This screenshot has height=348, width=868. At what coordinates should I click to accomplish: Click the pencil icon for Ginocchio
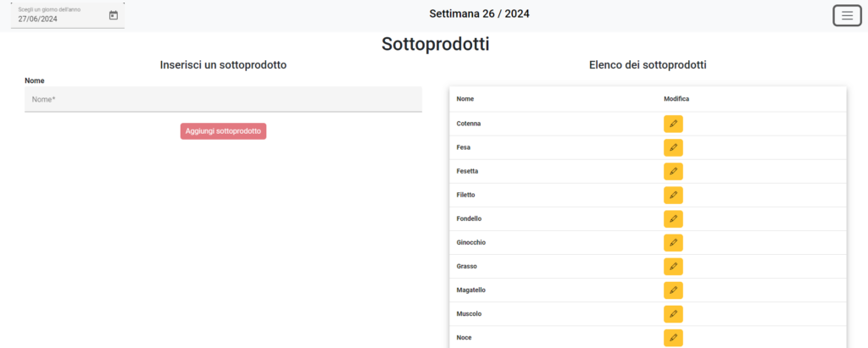pyautogui.click(x=673, y=243)
